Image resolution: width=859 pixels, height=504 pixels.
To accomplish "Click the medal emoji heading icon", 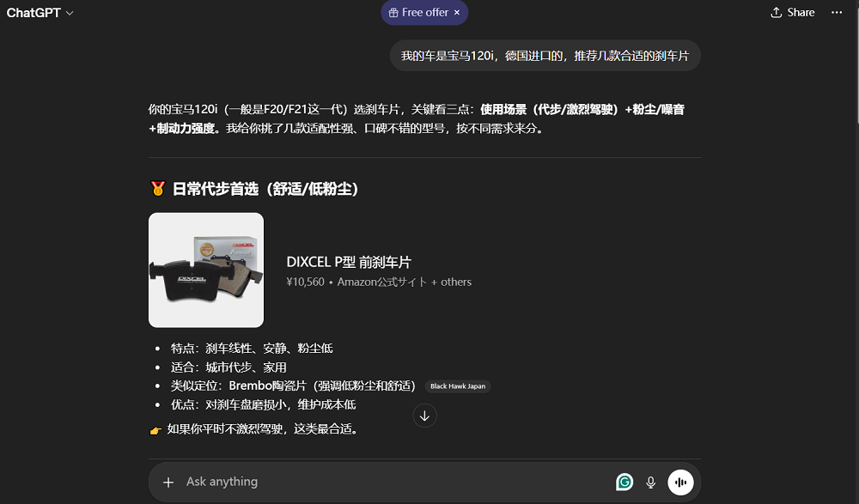I will tap(157, 188).
